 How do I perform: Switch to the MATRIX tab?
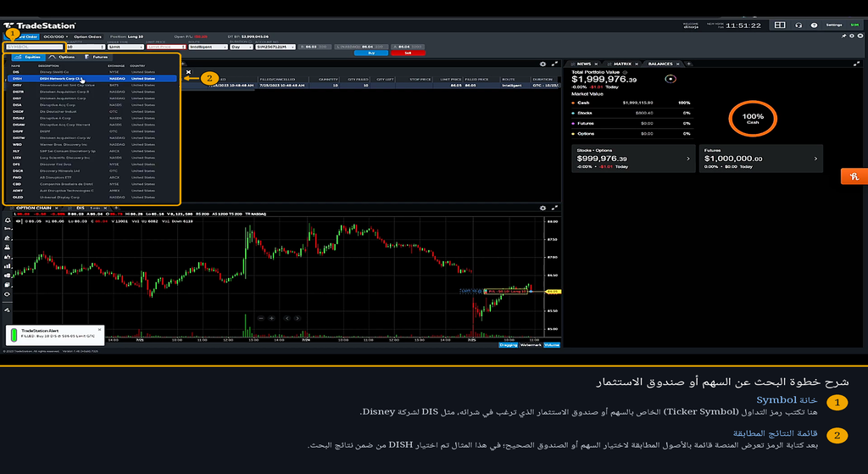(621, 64)
